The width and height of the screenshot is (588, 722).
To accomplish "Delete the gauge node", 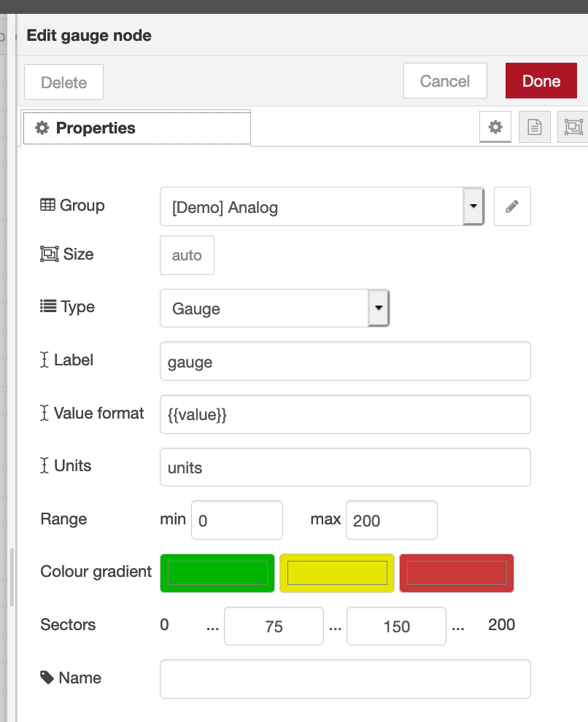I will click(63, 82).
